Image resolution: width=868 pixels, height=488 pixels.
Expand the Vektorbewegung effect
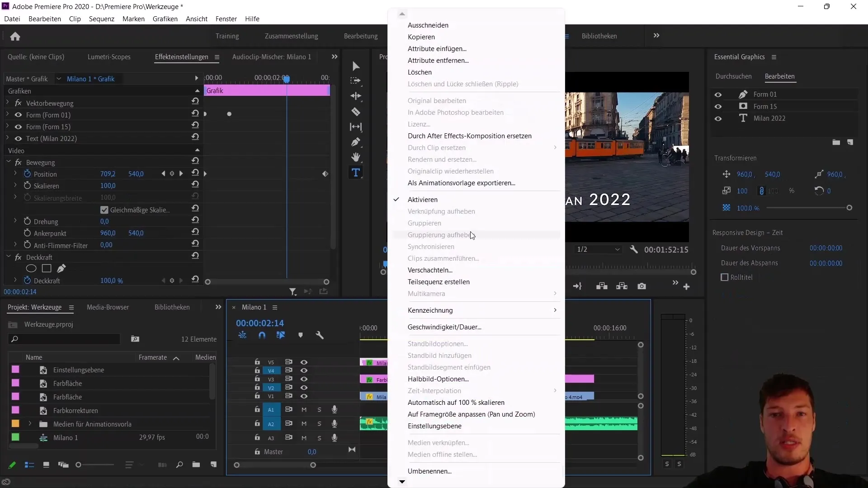coord(8,103)
